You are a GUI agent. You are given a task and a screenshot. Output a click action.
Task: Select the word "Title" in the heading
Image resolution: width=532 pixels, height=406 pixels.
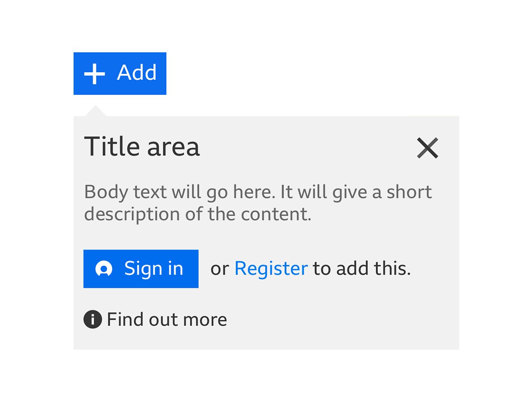[112, 147]
